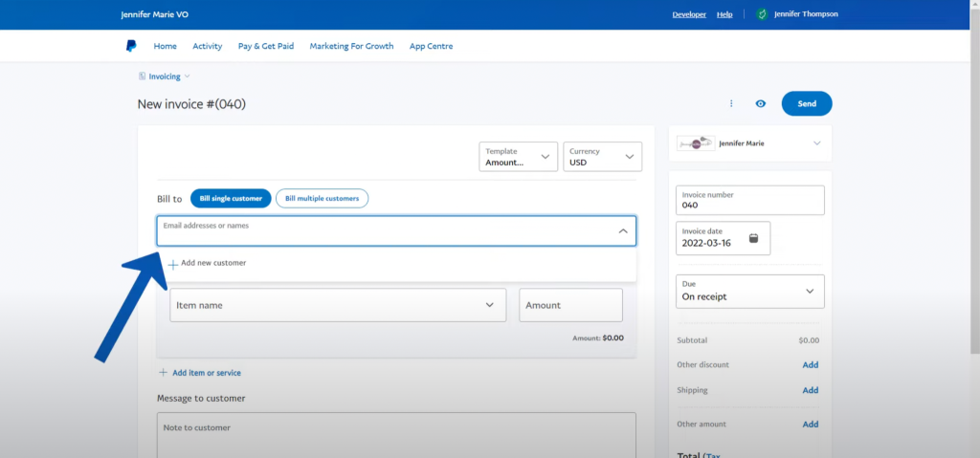Click the Jennifer Marie business logo thumbnail
The width and height of the screenshot is (980, 458).
696,143
